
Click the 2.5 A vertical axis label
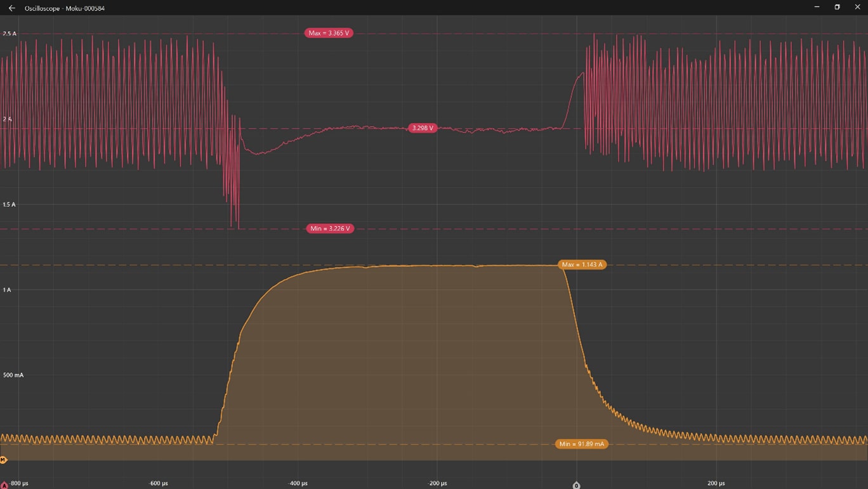(x=10, y=34)
